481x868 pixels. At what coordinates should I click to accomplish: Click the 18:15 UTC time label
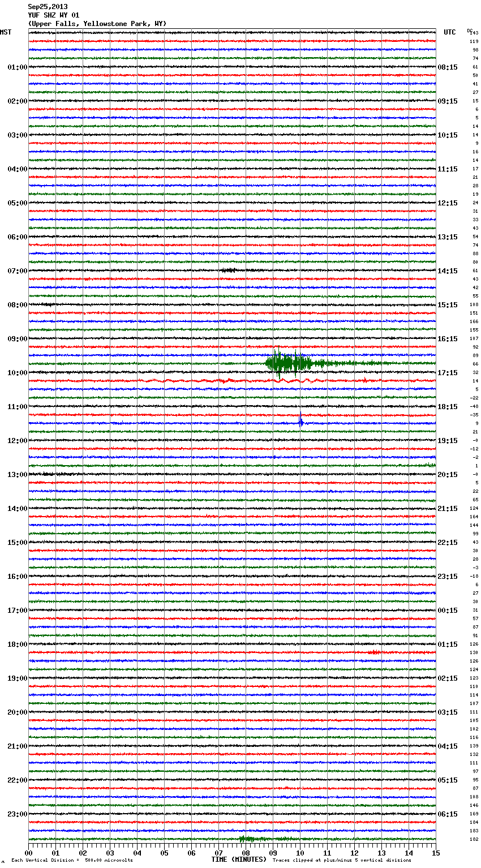pyautogui.click(x=448, y=407)
